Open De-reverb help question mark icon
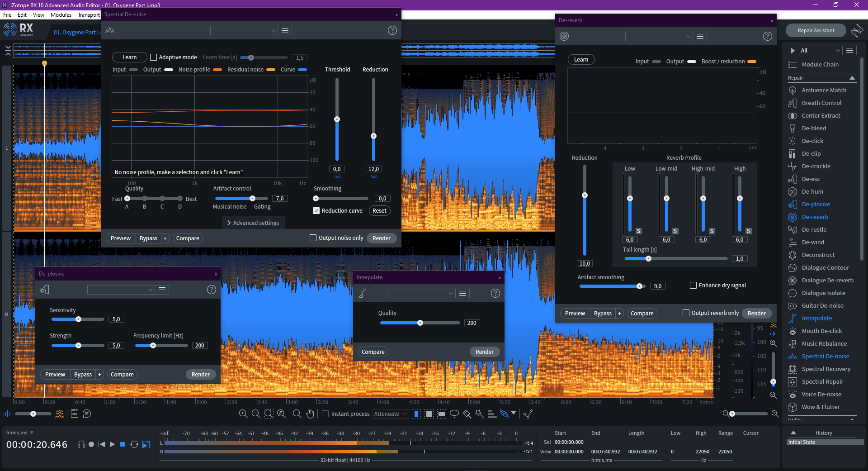Viewport: 868px width, 471px height. tap(768, 36)
